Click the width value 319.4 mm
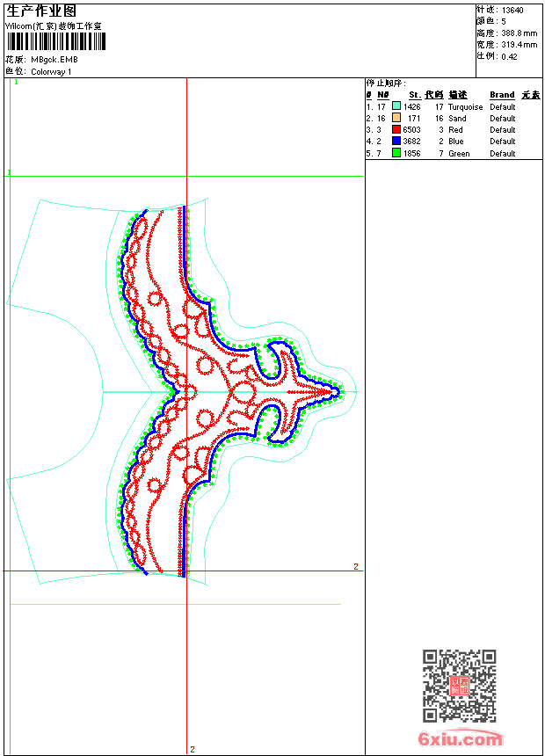The width and height of the screenshot is (545, 756). point(519,44)
